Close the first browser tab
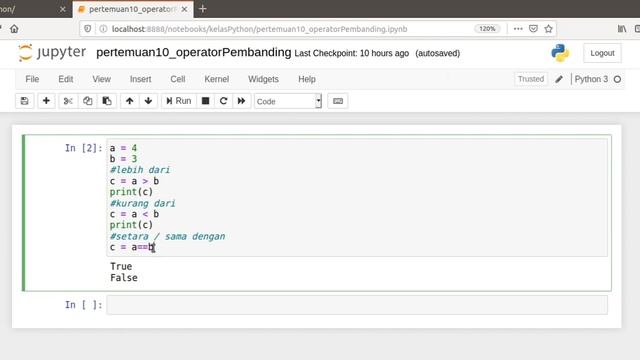The image size is (640, 360). pos(62,9)
